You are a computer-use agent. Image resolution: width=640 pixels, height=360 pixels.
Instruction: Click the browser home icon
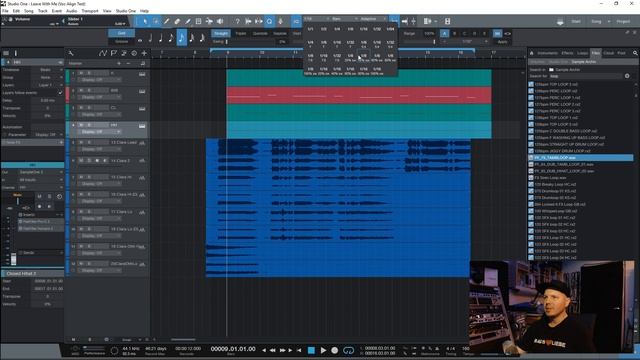click(x=532, y=53)
